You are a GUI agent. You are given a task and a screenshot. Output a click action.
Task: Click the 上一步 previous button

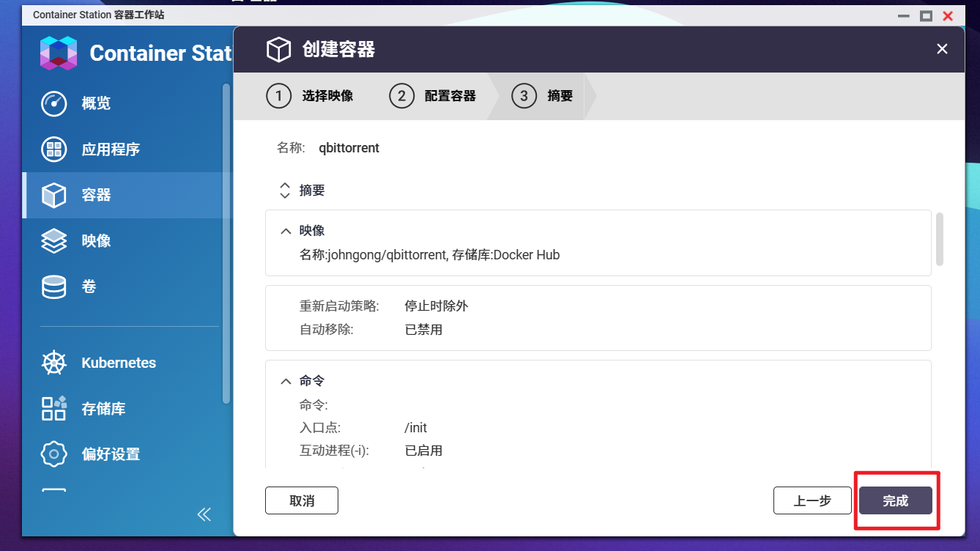click(812, 500)
